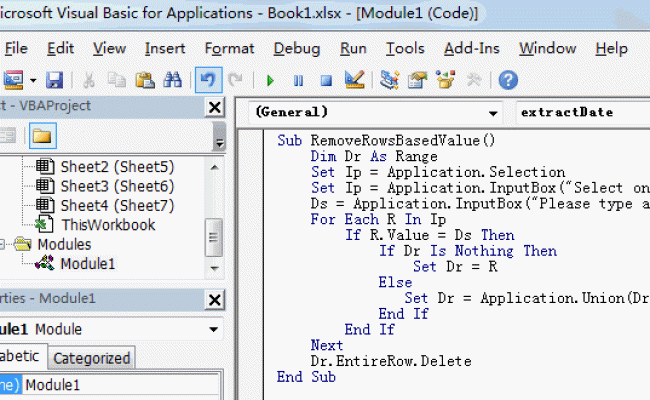
Task: Open the Tools menu
Action: (x=405, y=48)
